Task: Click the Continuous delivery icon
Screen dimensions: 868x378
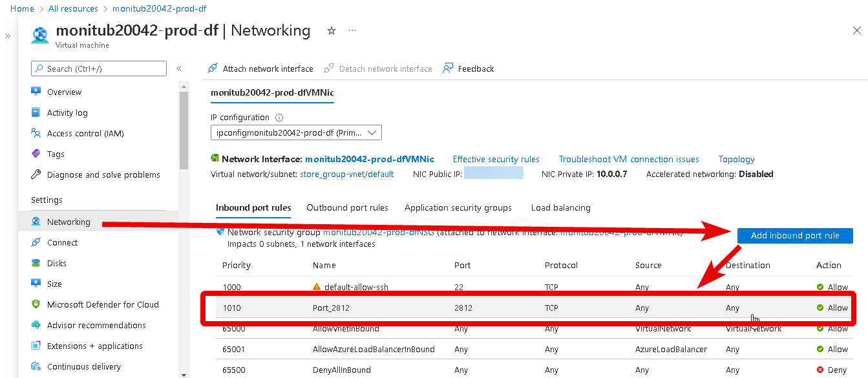Action: 36,366
